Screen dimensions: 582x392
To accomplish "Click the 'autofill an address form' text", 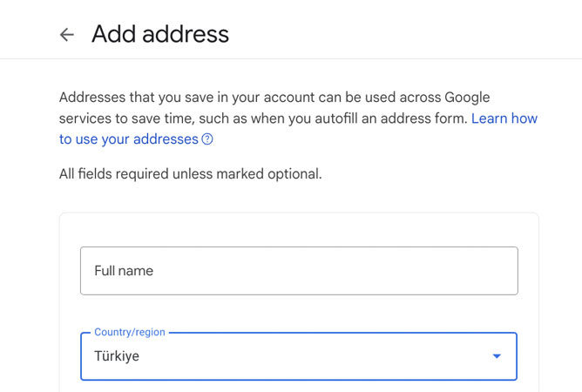I will coord(392,118).
